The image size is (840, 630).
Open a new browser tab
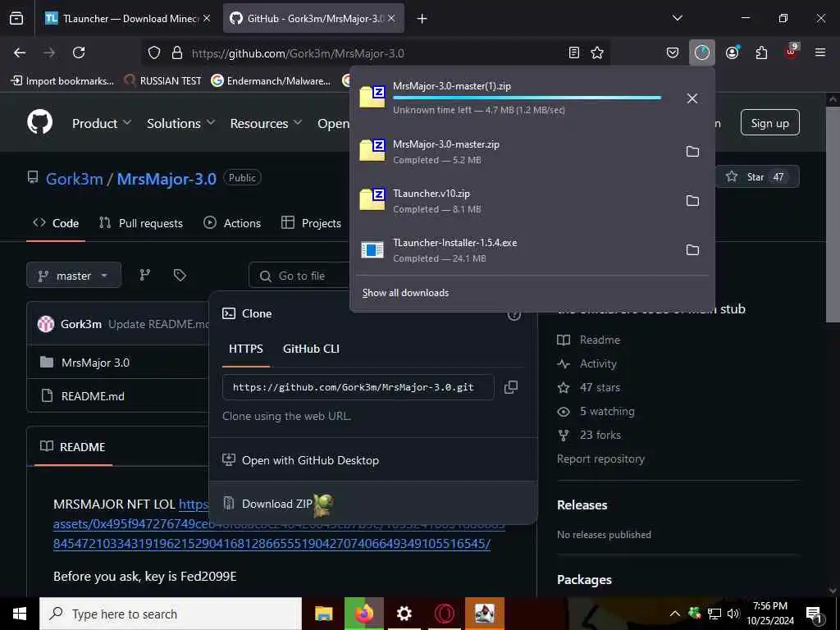tap(422, 19)
